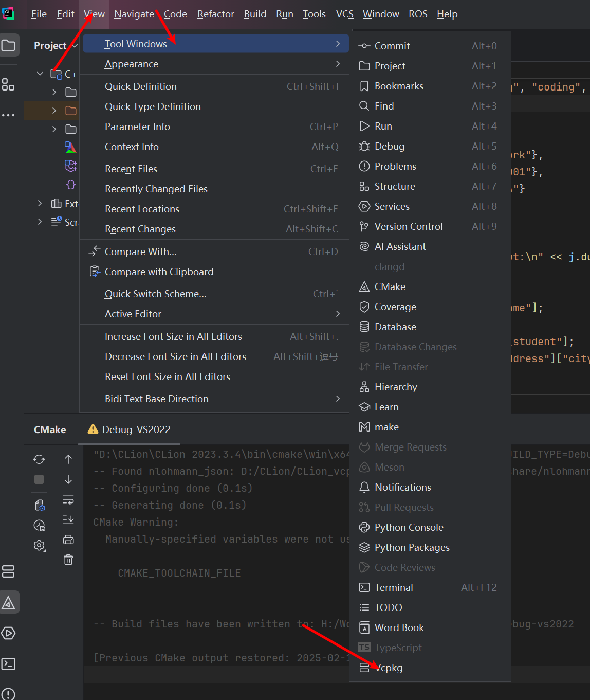Image resolution: width=590 pixels, height=700 pixels.
Task: Open the vcpkg tool window from the left sidebar
Action: tap(9, 571)
